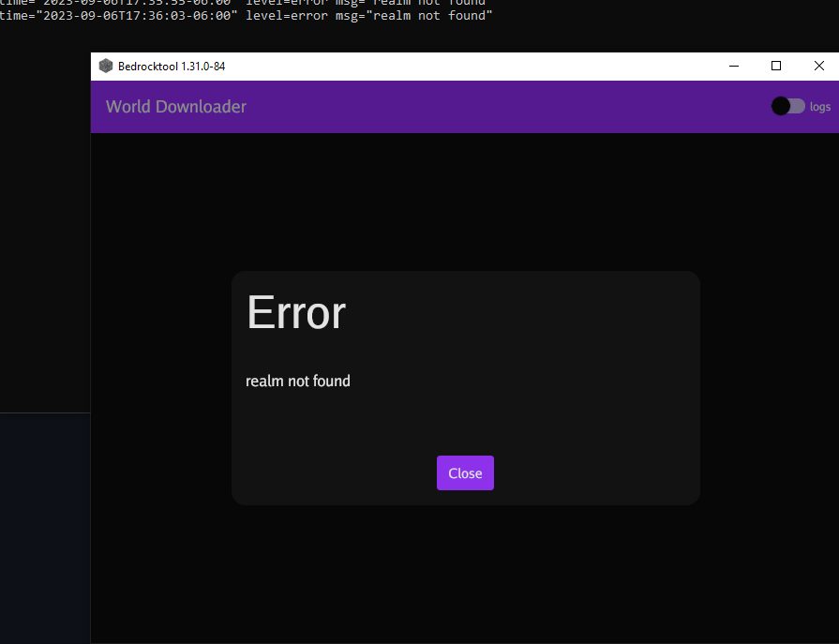The height and width of the screenshot is (644, 839).
Task: Select the "realm not found" message text
Action: click(x=297, y=381)
